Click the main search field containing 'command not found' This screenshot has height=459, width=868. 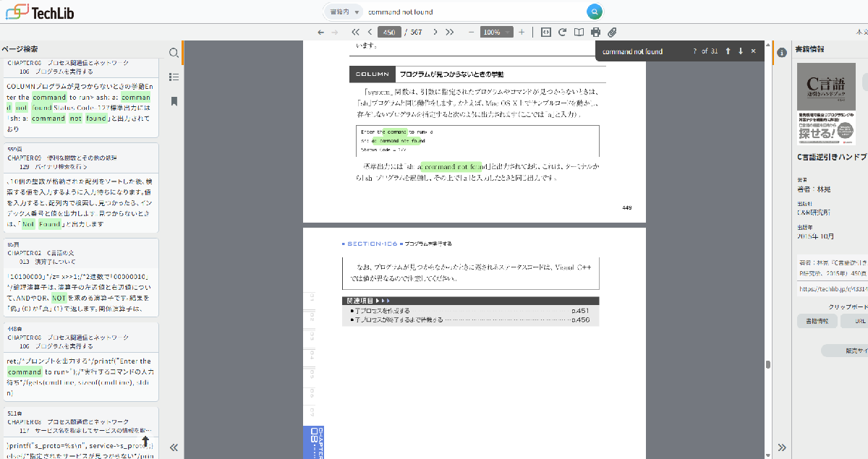(475, 12)
